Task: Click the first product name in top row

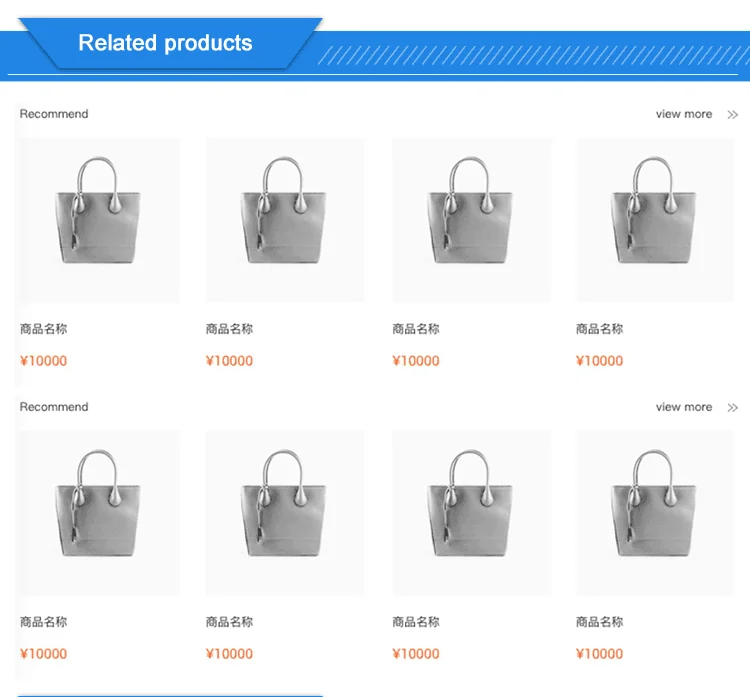Action: pos(44,329)
